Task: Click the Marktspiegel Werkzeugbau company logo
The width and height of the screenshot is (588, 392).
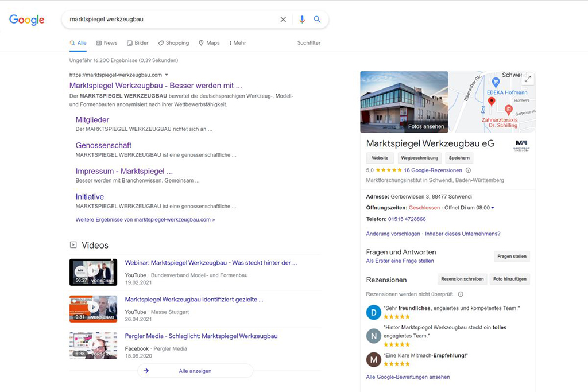Action: click(521, 145)
